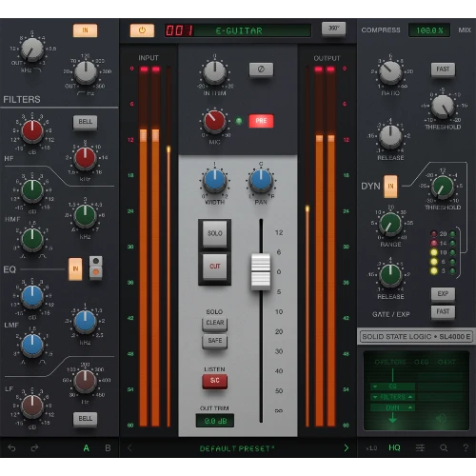Screen dimensions: 476x476
Task: Click the blue LMF frequency kHz knob
Action: tap(85, 321)
